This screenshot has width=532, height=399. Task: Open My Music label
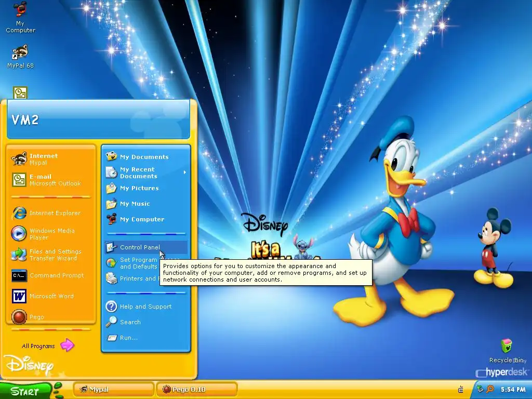click(x=135, y=204)
